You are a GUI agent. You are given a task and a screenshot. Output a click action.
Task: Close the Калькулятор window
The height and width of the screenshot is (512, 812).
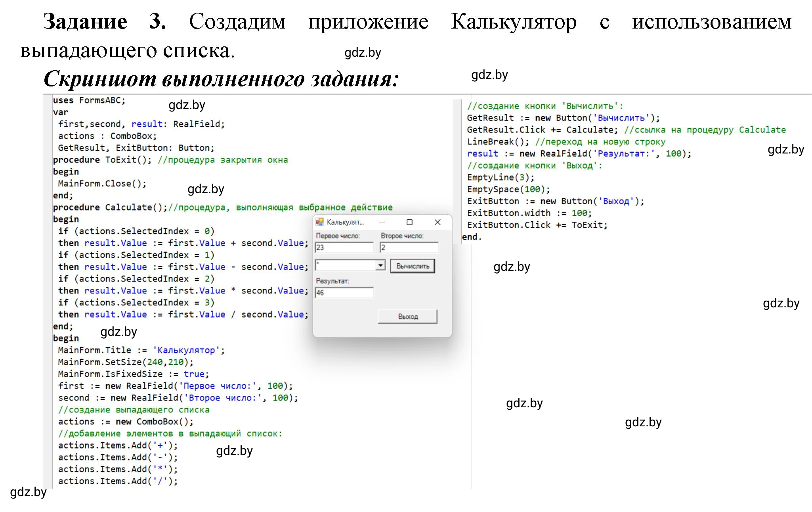(438, 222)
